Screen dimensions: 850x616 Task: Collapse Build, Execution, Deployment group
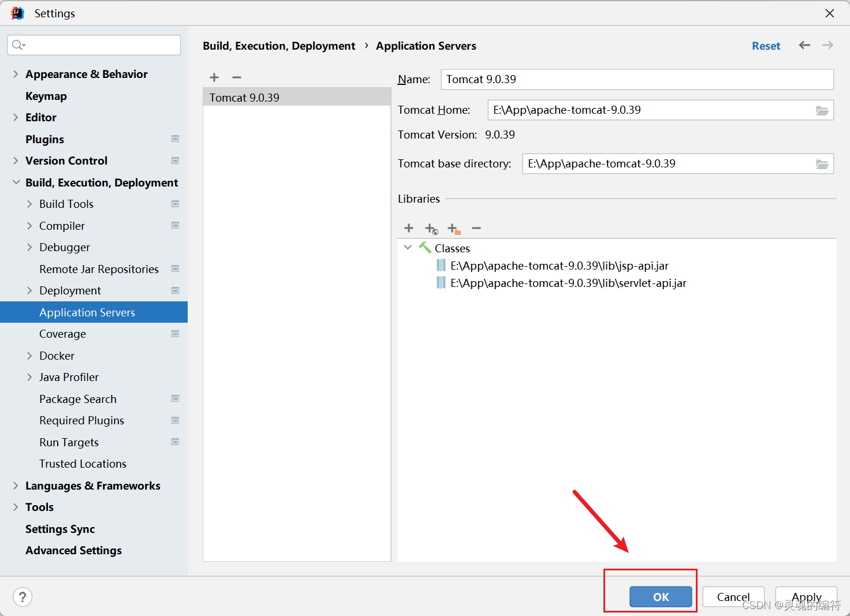point(16,182)
